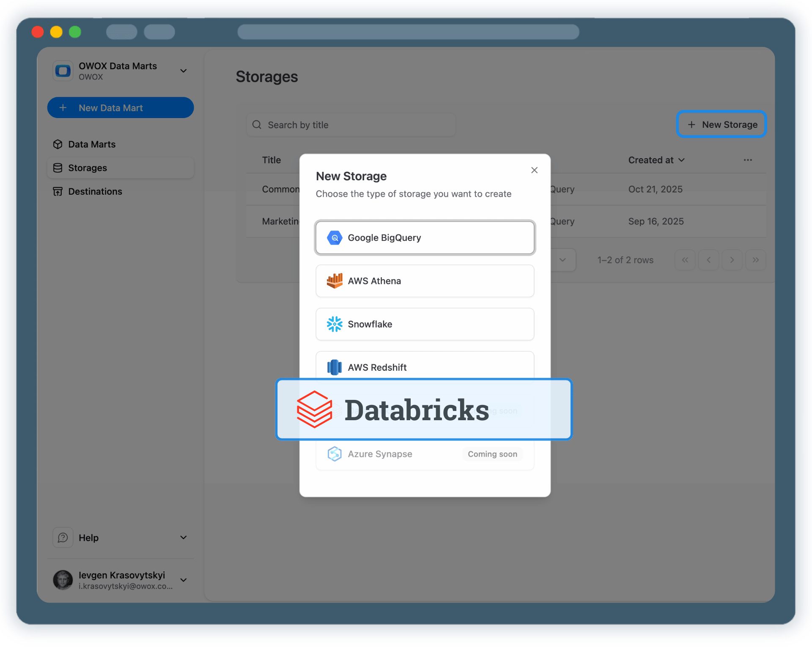Click the Help chat bubble icon

click(x=63, y=537)
